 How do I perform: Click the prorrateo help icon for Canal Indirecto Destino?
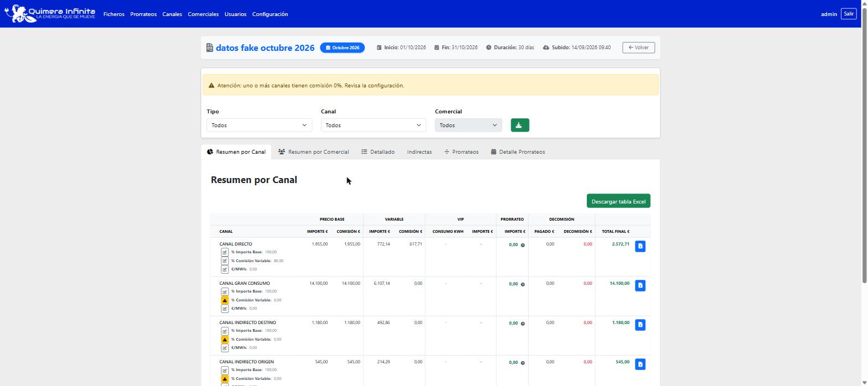tap(523, 324)
